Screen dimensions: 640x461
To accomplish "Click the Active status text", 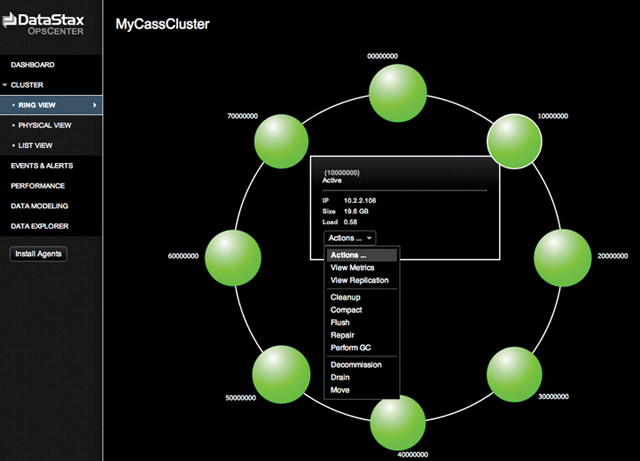I will [x=332, y=180].
